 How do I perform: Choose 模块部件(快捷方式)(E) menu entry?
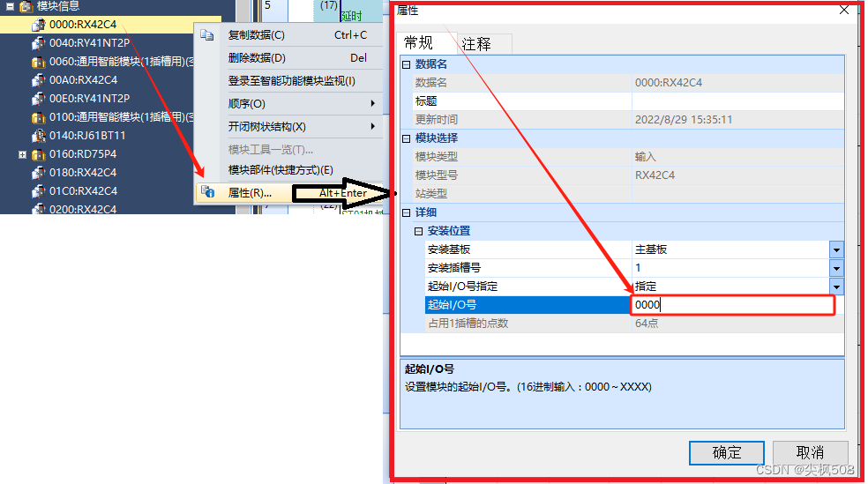point(288,170)
